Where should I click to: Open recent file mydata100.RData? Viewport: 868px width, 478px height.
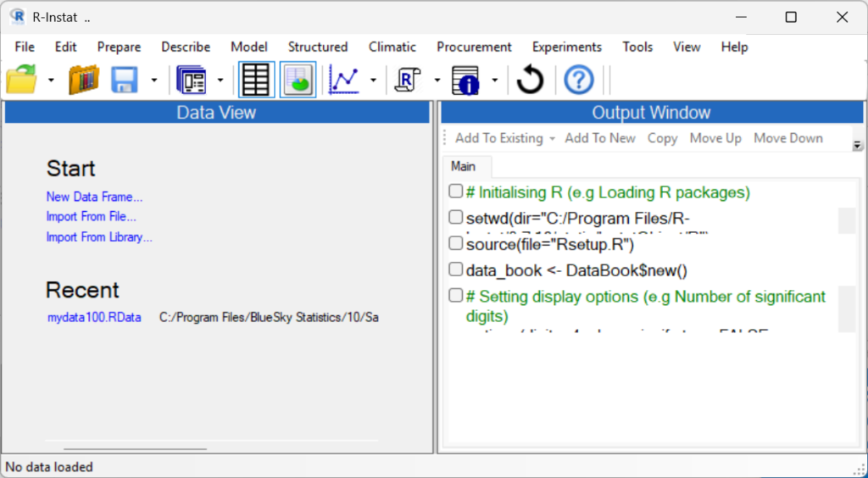pyautogui.click(x=94, y=317)
